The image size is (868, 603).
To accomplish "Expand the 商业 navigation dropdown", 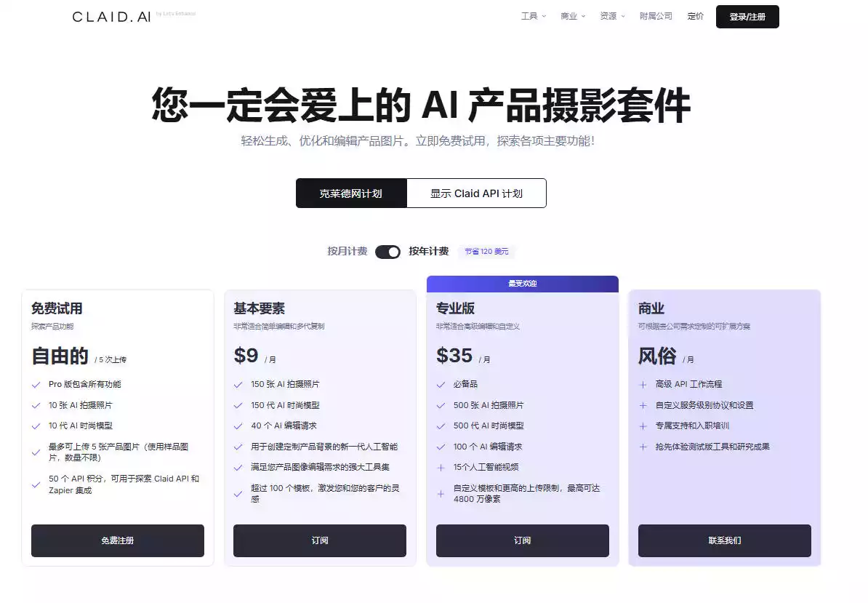I will [573, 16].
